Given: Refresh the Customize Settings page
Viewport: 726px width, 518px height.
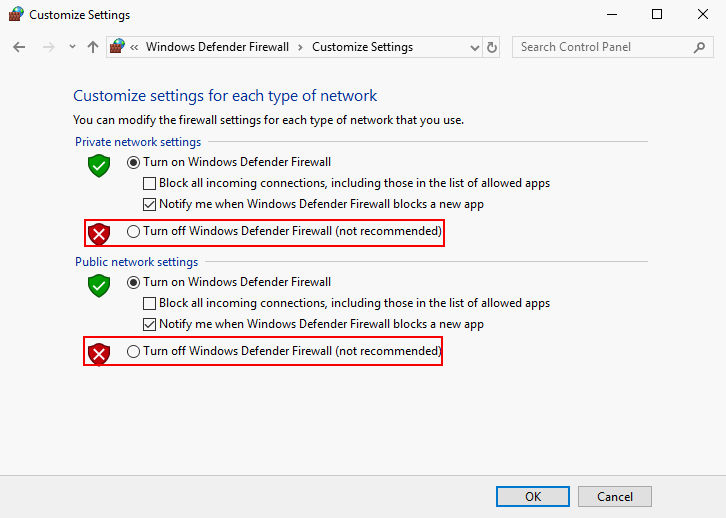Looking at the screenshot, I should 492,47.
